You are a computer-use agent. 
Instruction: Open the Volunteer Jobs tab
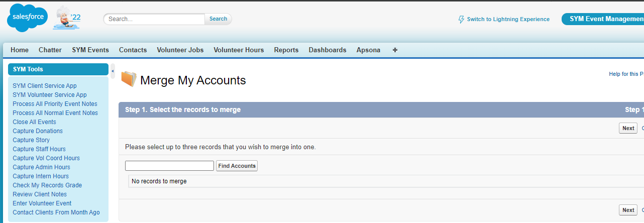pos(180,50)
